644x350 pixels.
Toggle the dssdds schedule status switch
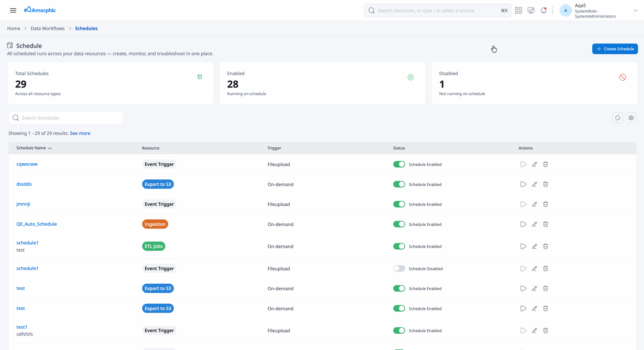tap(399, 184)
